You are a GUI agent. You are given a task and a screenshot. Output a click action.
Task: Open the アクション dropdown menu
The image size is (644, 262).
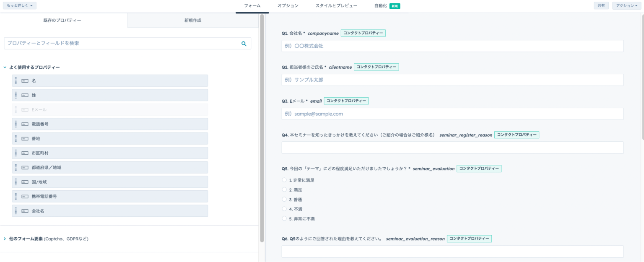click(627, 5)
